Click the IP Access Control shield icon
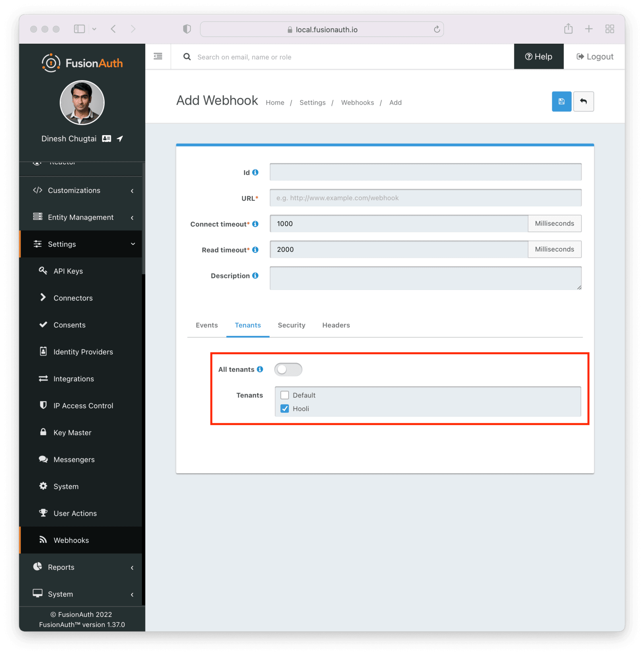 [43, 405]
